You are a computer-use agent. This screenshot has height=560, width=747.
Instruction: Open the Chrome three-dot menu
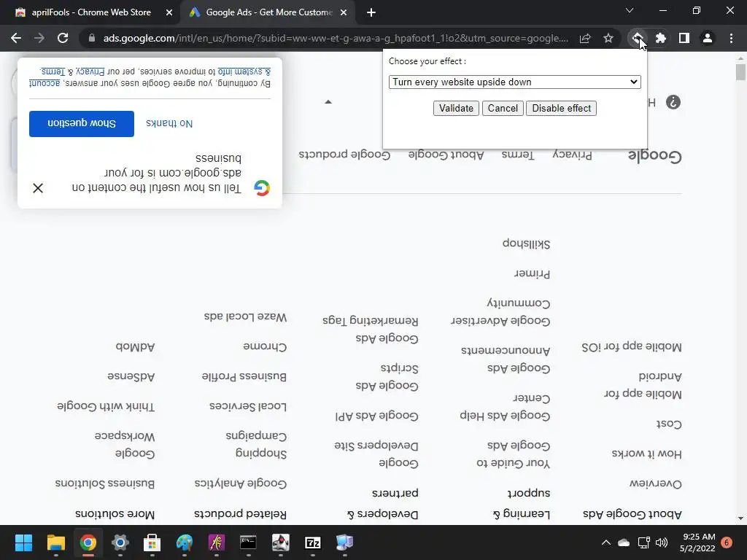pyautogui.click(x=731, y=38)
